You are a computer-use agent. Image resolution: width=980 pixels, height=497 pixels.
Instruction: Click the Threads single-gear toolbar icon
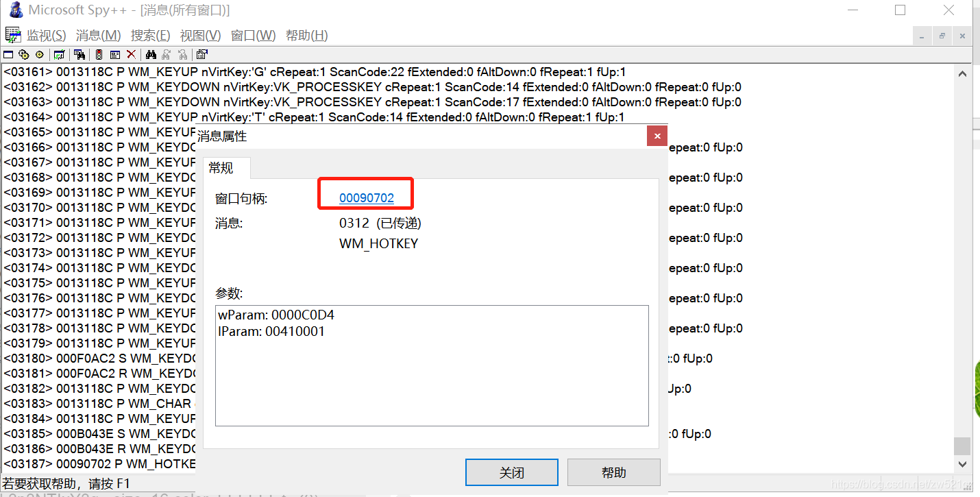point(39,54)
